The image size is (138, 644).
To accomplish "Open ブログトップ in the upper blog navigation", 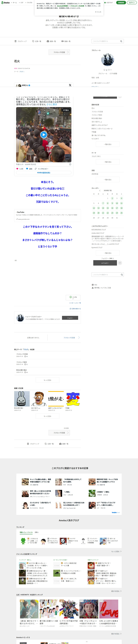I will click(21, 41).
